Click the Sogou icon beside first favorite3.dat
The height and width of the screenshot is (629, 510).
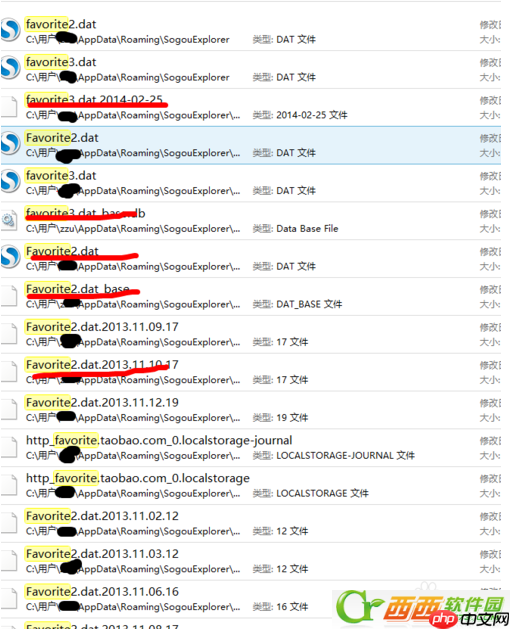coord(10,67)
